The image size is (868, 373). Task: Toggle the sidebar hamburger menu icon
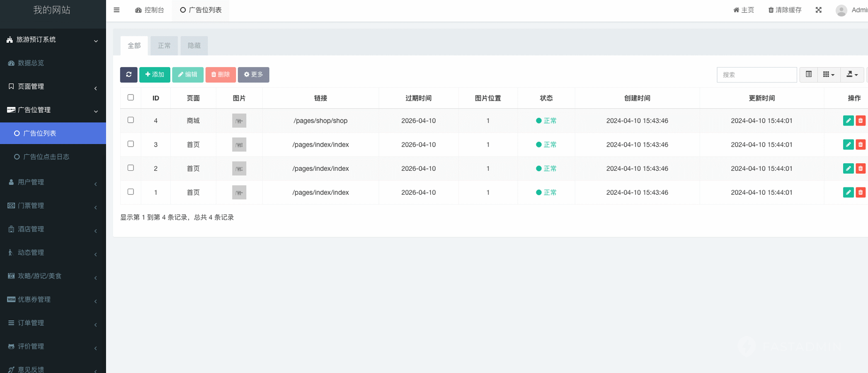click(116, 10)
